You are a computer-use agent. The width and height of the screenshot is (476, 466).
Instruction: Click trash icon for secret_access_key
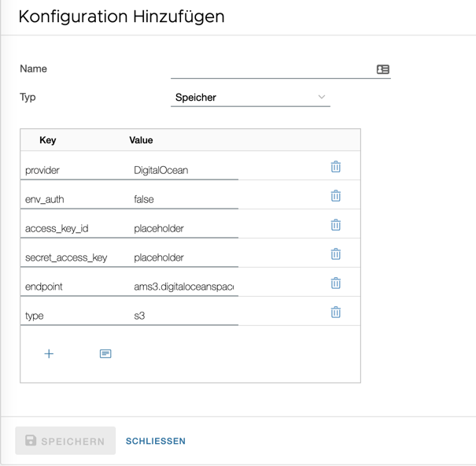click(336, 254)
